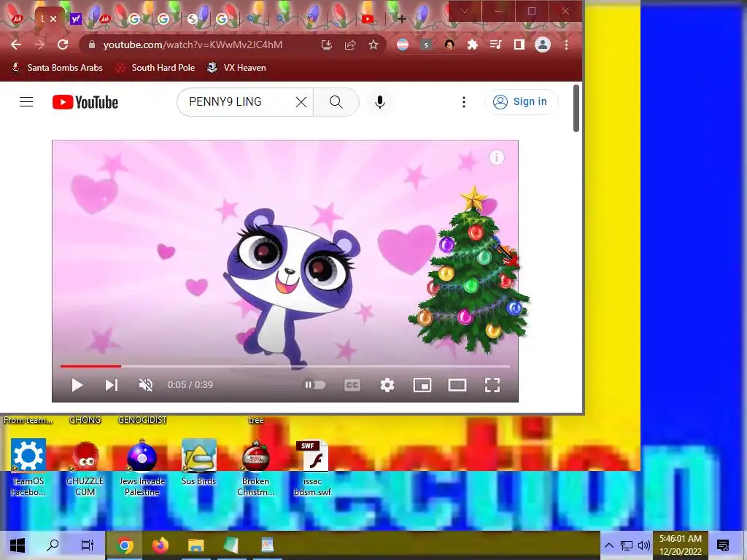
Task: Switch to theater mode
Action: (457, 385)
